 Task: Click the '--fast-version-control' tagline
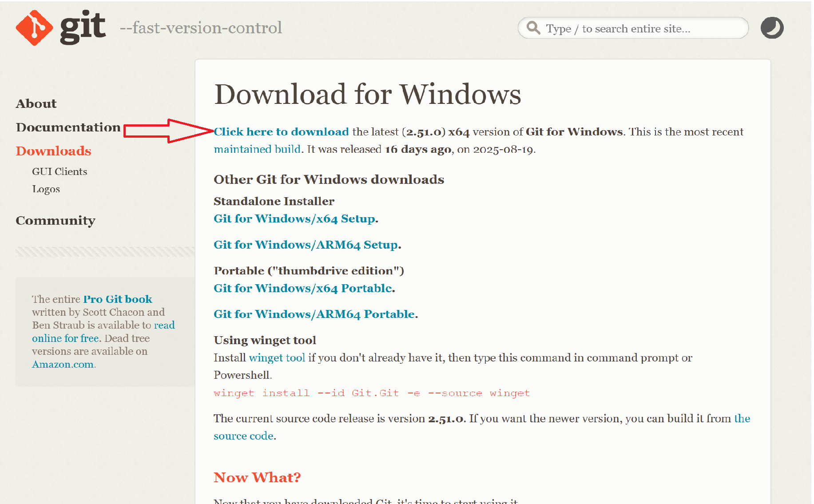(201, 28)
